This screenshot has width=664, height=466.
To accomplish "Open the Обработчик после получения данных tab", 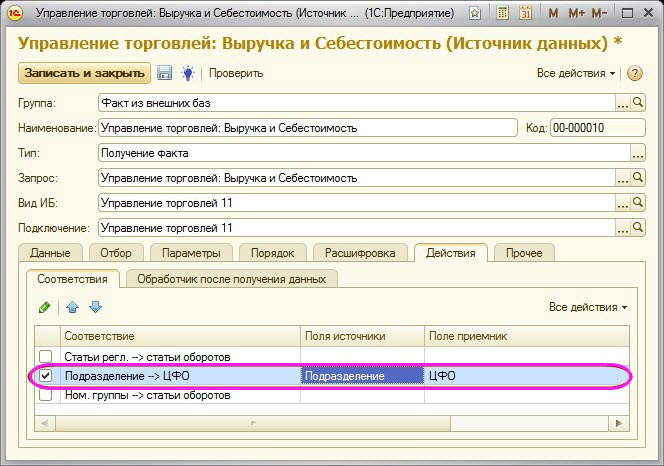I will tap(232, 279).
